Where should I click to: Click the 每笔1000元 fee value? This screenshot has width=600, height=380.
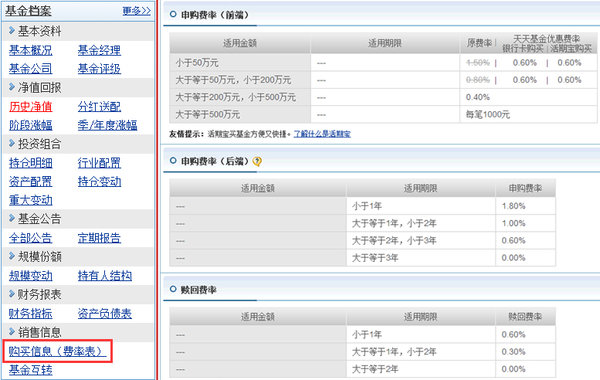[x=488, y=114]
